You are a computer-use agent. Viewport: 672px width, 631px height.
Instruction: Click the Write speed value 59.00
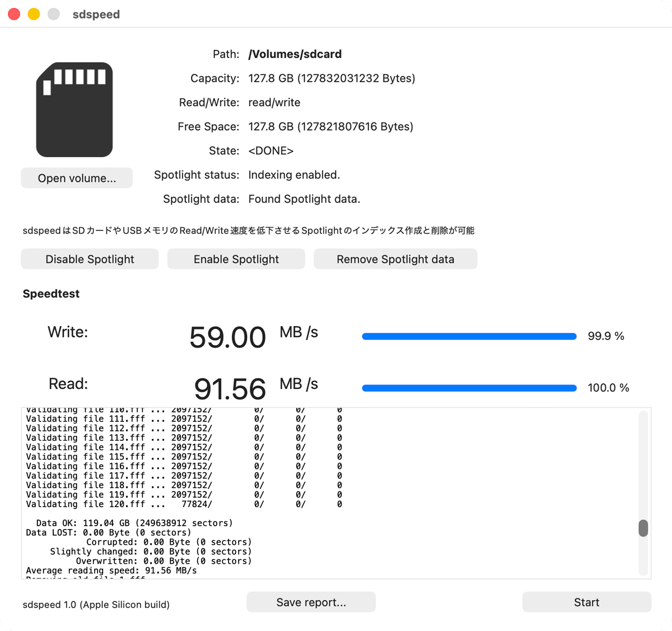click(x=227, y=337)
